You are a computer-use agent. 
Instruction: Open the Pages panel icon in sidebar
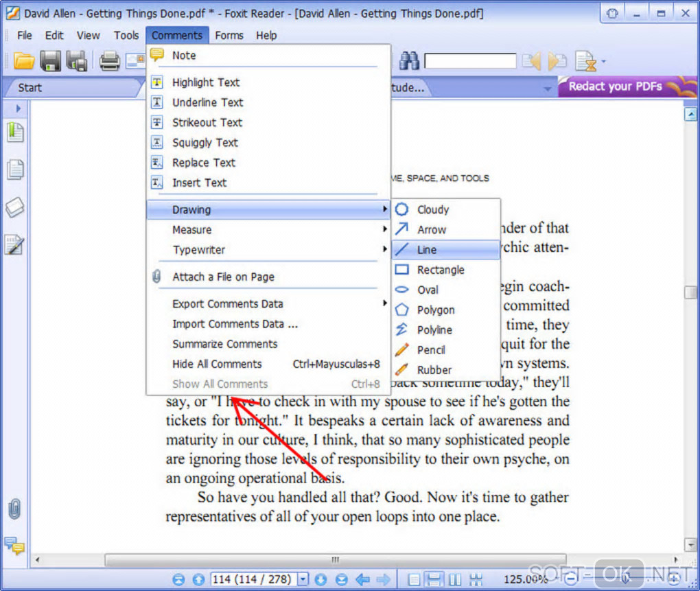click(15, 170)
